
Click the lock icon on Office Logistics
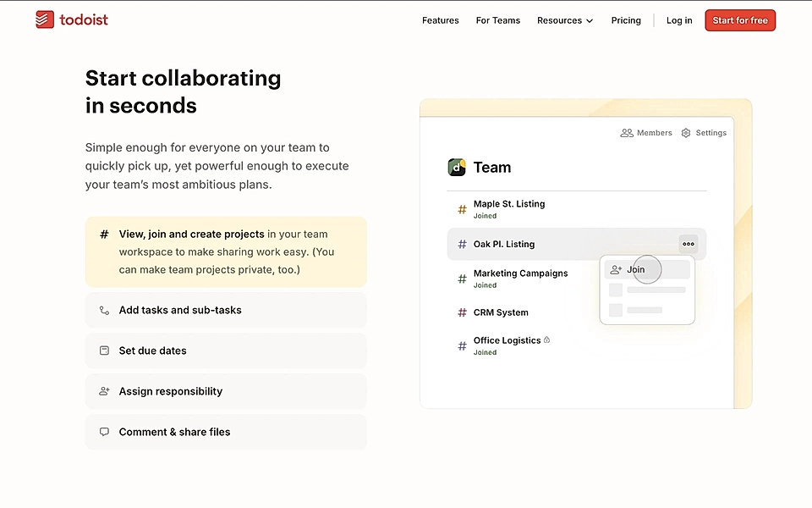[546, 339]
